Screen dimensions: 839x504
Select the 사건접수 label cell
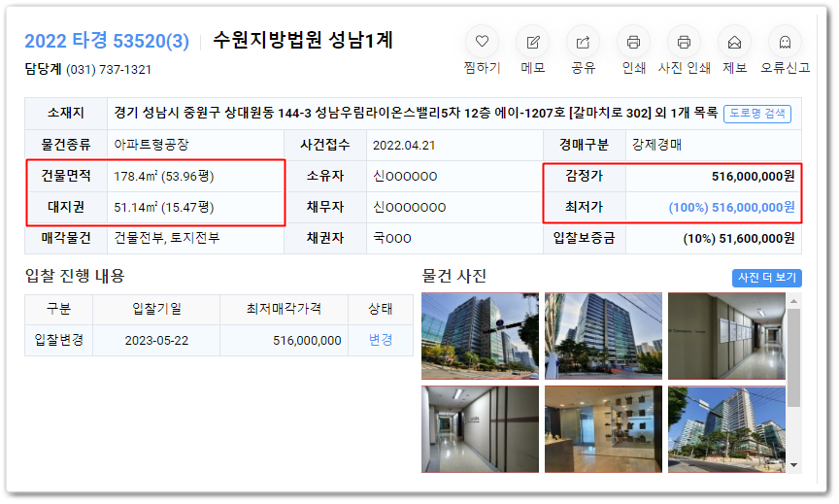point(324,145)
